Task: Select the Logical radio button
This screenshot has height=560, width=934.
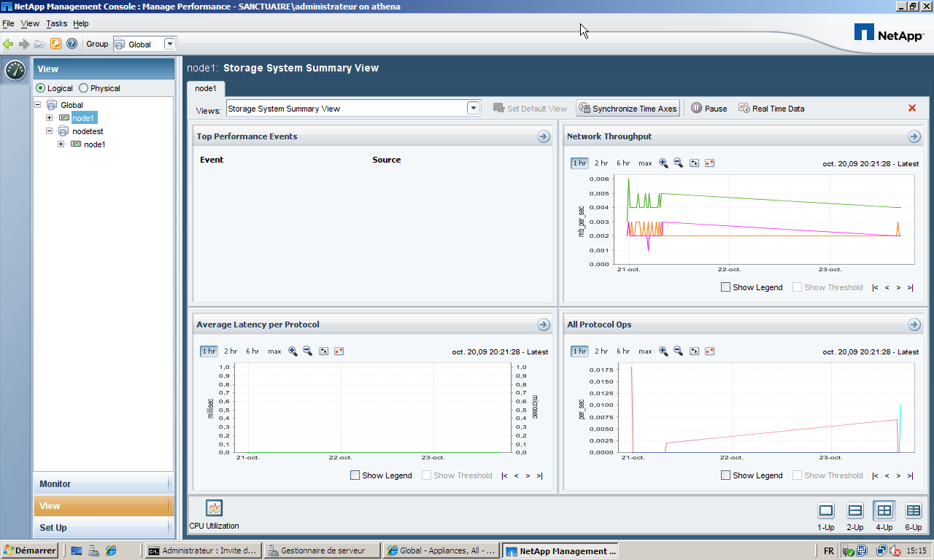Action: point(41,88)
